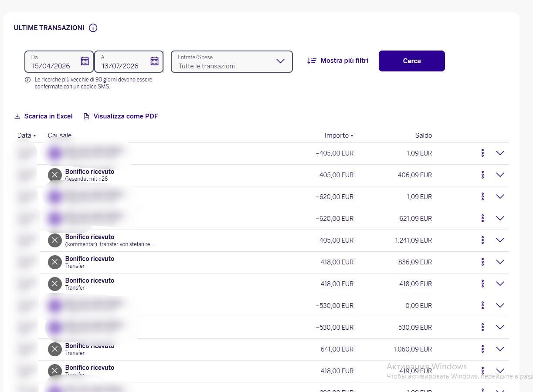
Task: Open the Da date calendar icon
Action: pos(85,61)
